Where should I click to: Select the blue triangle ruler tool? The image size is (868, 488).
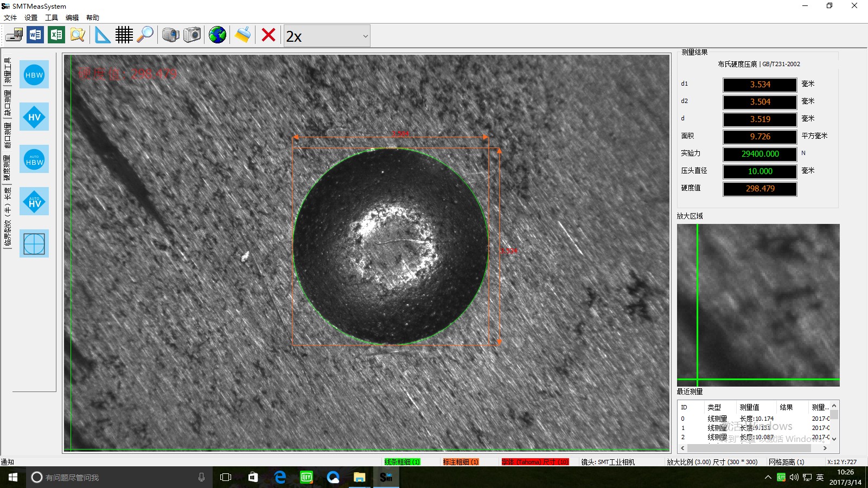click(x=102, y=35)
